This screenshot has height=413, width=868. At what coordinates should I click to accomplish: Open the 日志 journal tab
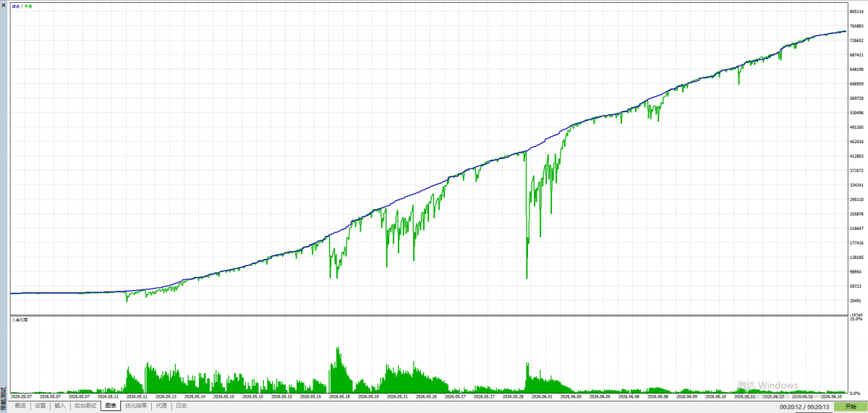pos(181,406)
